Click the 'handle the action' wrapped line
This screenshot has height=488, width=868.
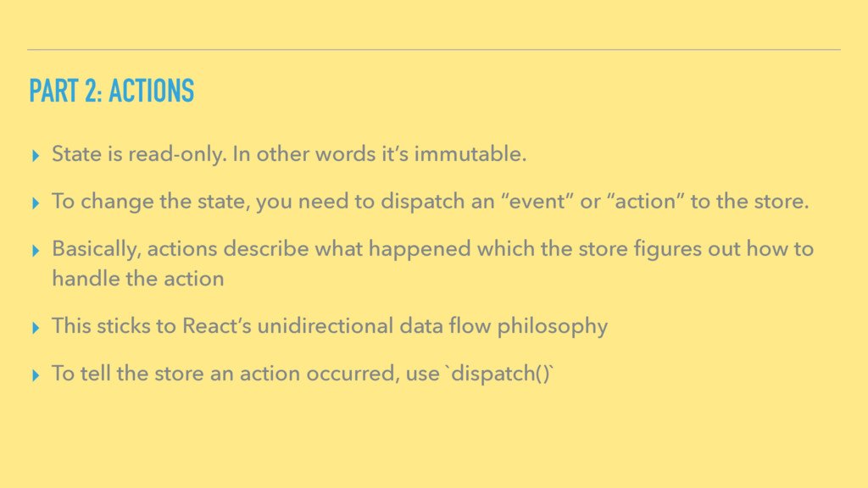[x=138, y=278]
